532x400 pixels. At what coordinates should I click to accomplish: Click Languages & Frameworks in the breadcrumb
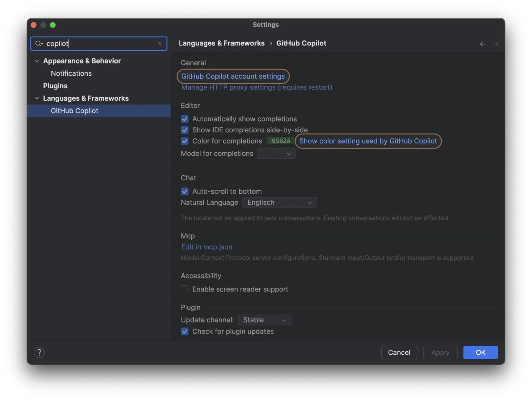click(221, 43)
